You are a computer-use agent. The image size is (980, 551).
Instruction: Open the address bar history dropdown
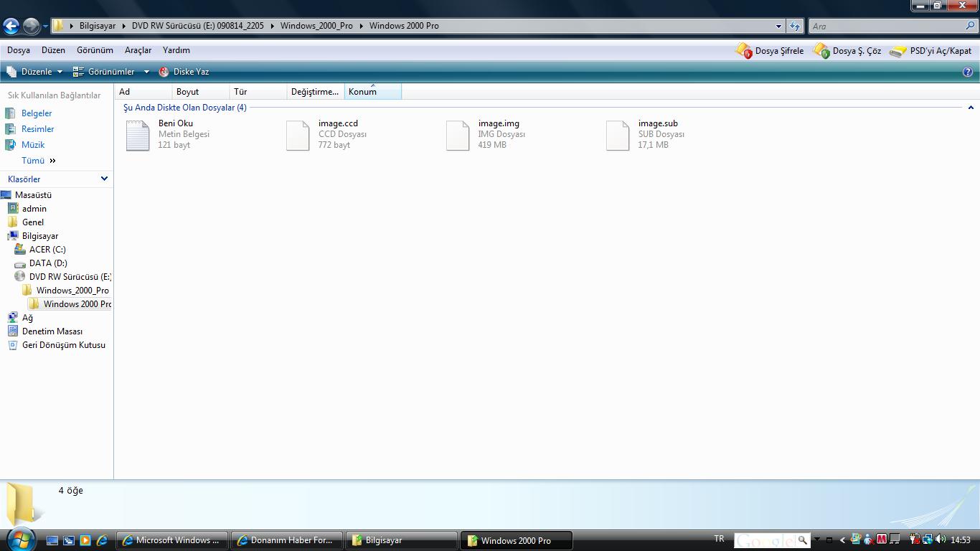tap(778, 26)
